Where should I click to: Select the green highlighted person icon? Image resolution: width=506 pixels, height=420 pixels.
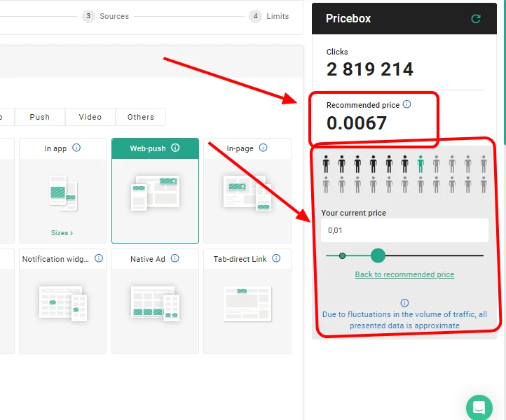[420, 164]
